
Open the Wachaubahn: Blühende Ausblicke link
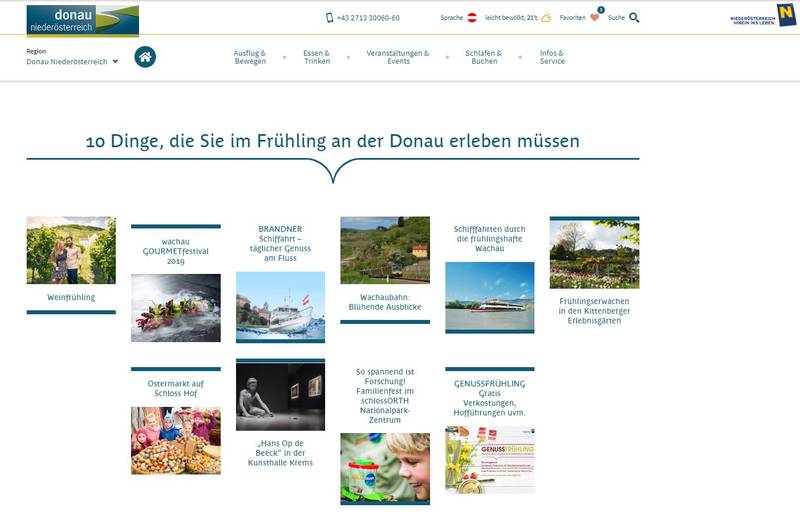pyautogui.click(x=385, y=302)
